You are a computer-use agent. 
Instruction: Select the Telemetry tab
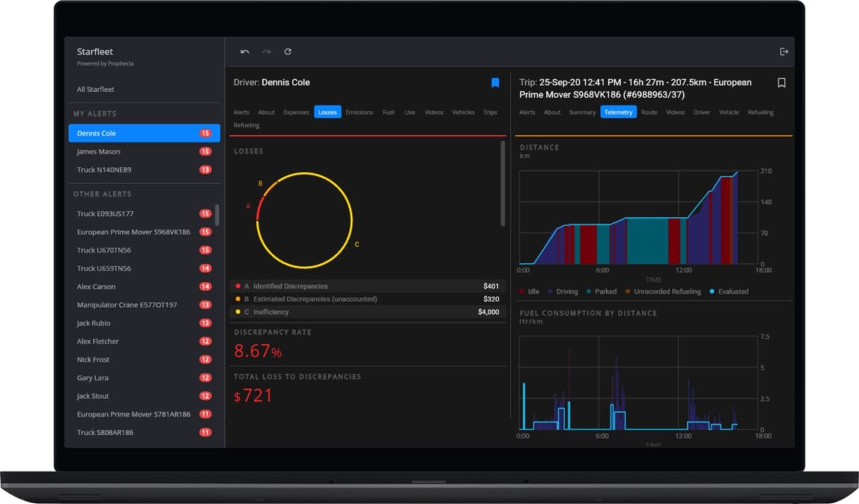point(618,112)
